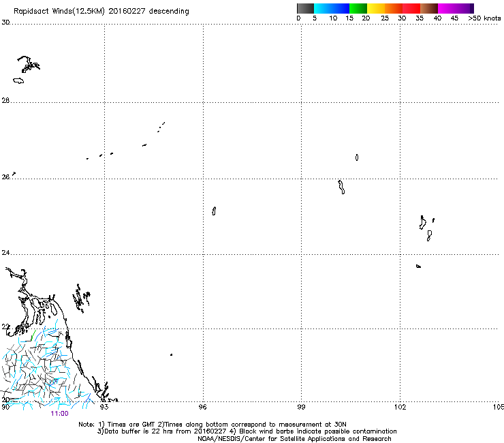Click the latitude "28" axis label

[x=5, y=100]
